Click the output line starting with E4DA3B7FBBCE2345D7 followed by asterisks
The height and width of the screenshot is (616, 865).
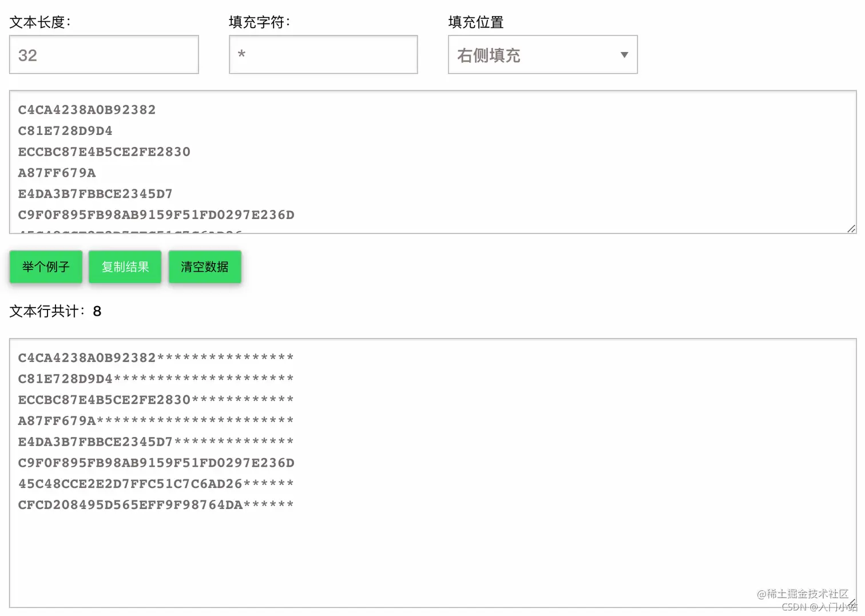pyautogui.click(x=156, y=442)
